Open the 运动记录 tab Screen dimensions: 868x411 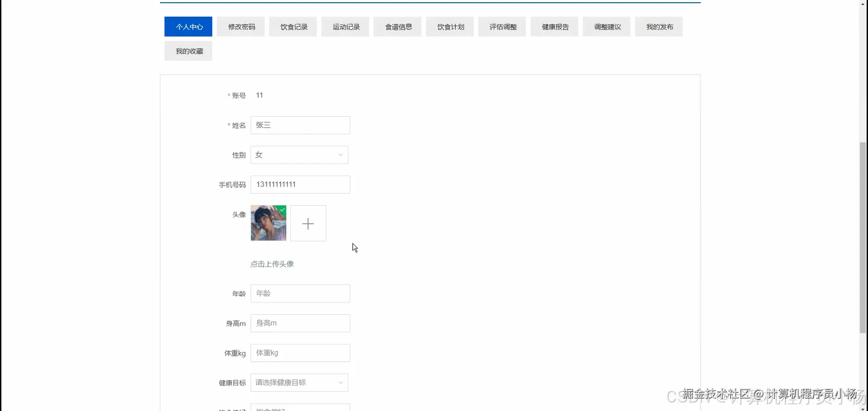(x=345, y=26)
